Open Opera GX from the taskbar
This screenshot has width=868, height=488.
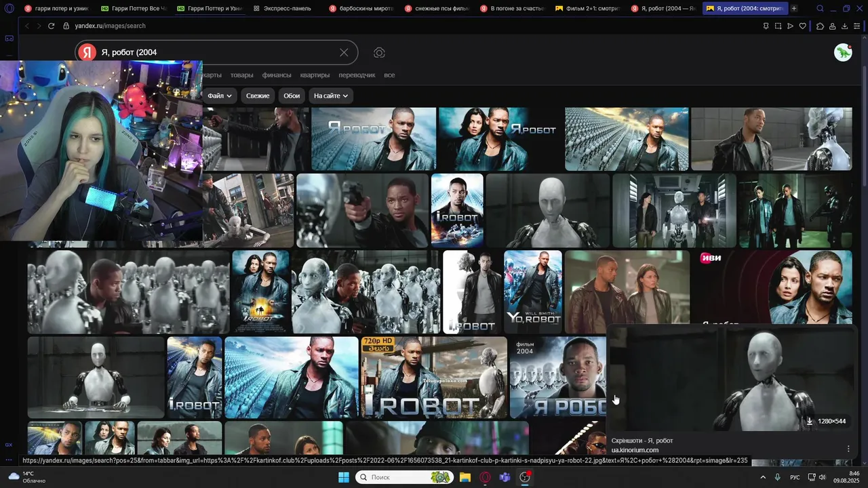click(485, 477)
